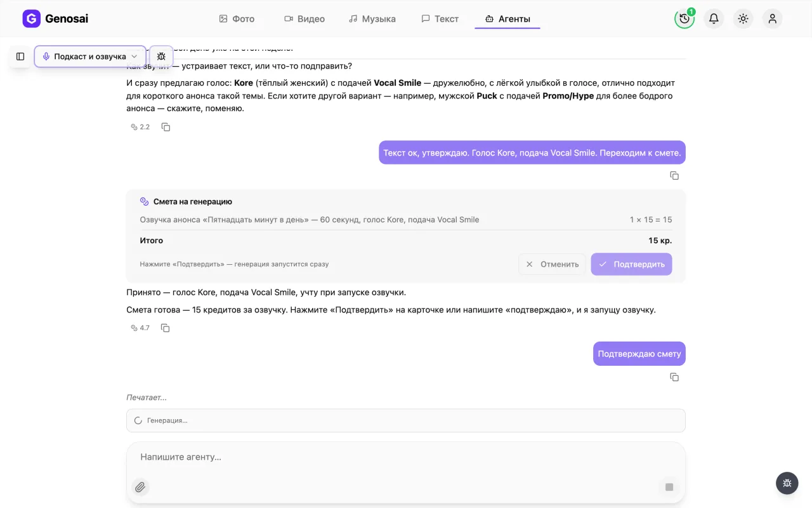Focus the 'Напишите агенту…' input field

click(406, 457)
